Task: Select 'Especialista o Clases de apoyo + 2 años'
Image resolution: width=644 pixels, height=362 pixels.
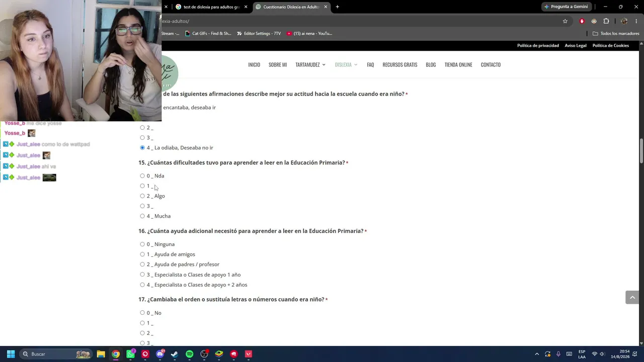Action: click(142, 285)
